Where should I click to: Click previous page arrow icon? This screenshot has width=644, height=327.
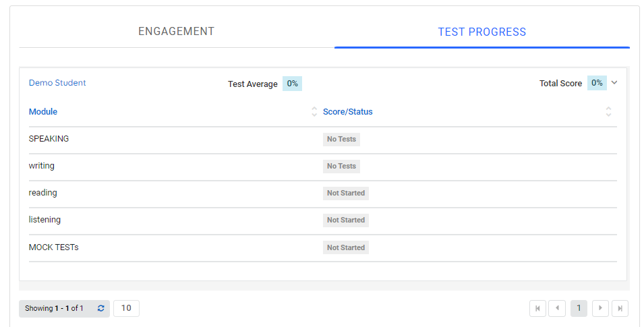557,308
